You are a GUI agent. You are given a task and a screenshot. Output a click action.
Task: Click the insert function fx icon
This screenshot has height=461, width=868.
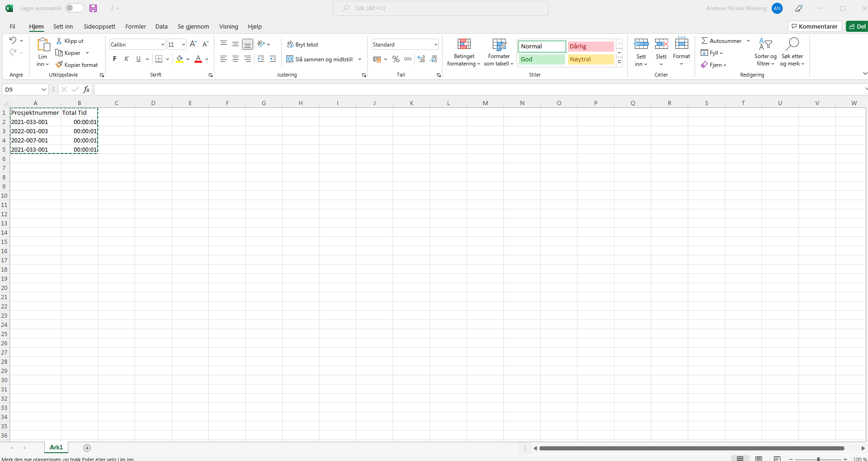86,89
